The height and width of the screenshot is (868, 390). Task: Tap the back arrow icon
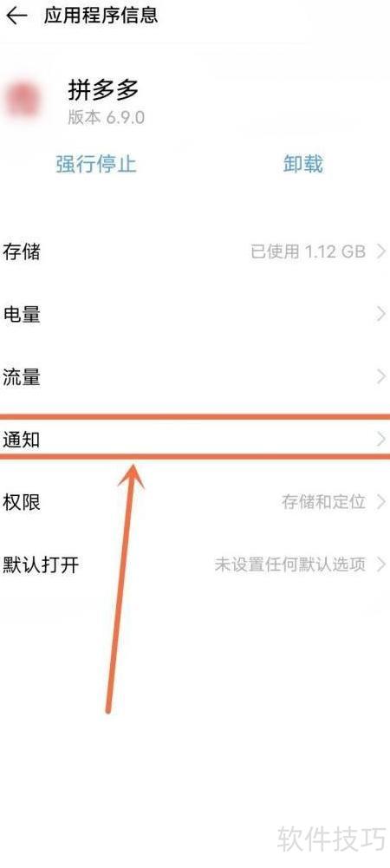point(16,16)
